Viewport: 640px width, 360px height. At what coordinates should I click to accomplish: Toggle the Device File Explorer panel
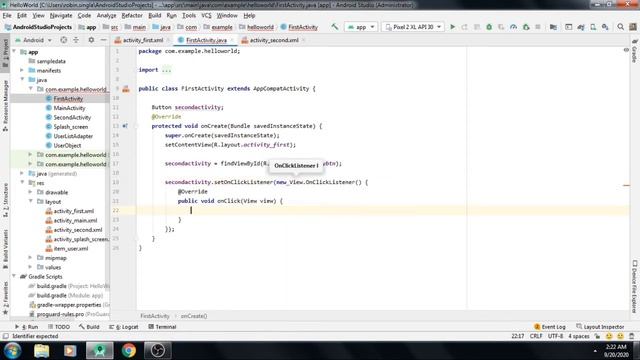(634, 287)
